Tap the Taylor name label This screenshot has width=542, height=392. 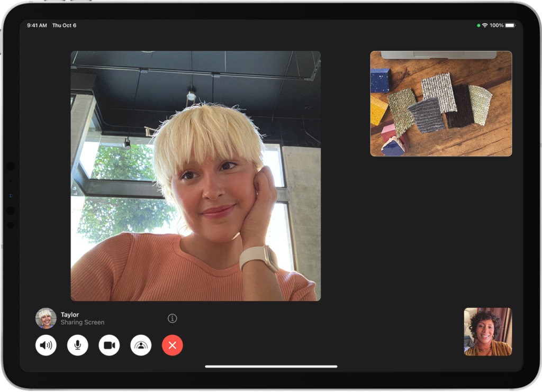click(x=69, y=314)
